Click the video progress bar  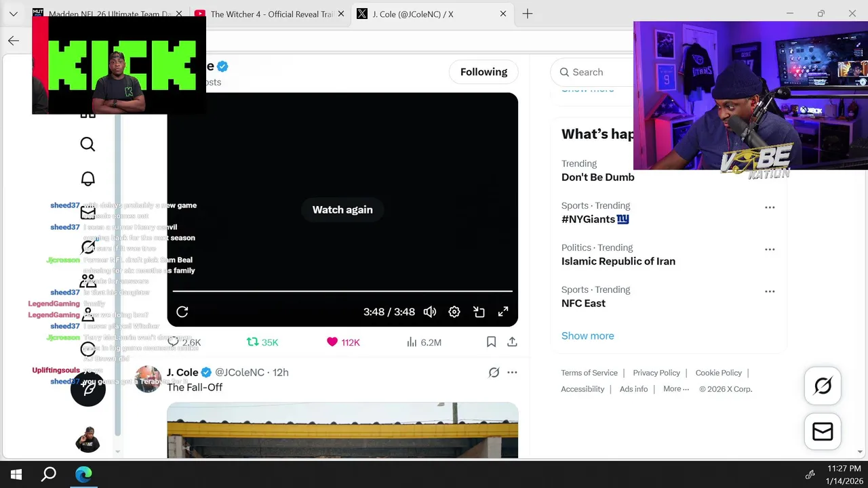click(x=342, y=291)
